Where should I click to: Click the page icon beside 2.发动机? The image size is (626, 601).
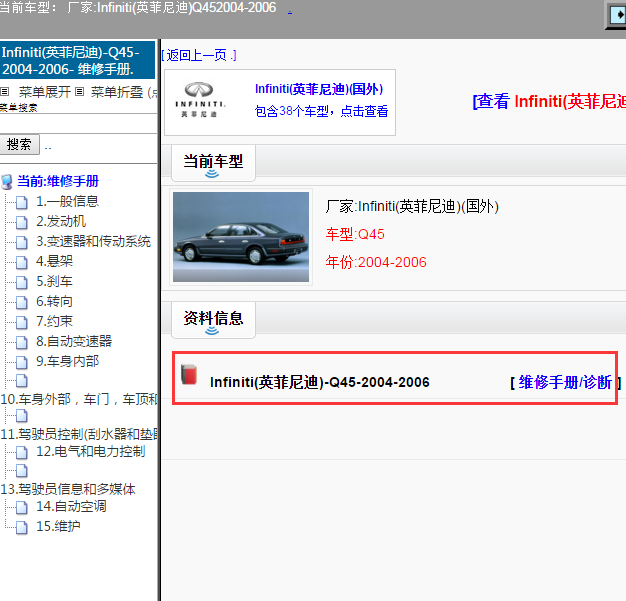coord(21,221)
